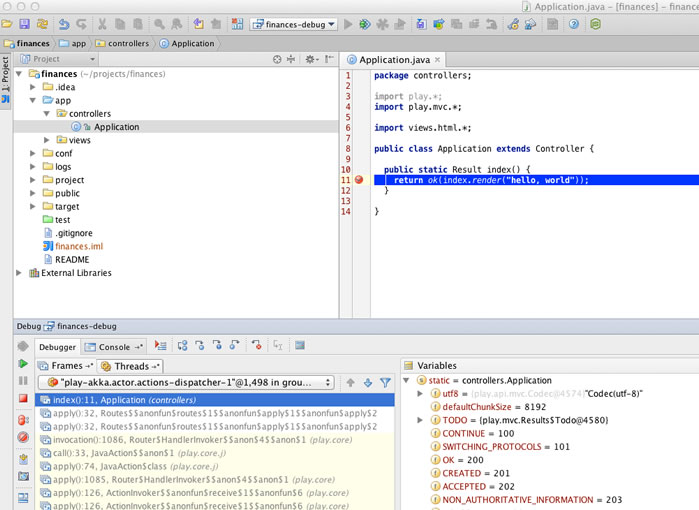Open the thread selector dropdown
The height and width of the screenshot is (510, 699).
click(x=185, y=383)
